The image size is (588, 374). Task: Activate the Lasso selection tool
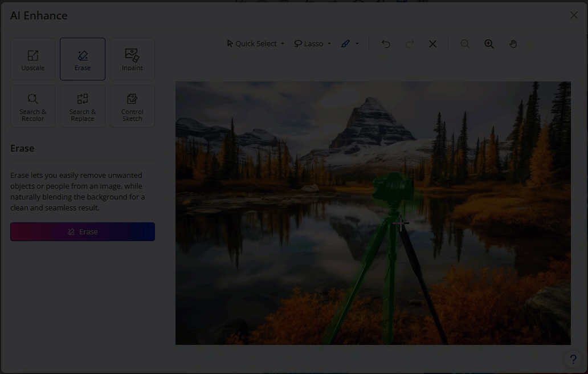[x=309, y=43]
